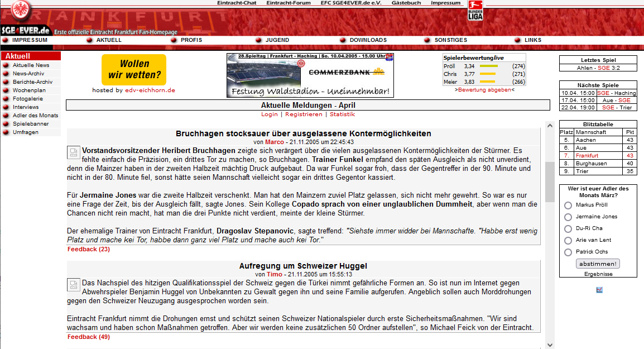Screen dimensions: 644x349
Task: Open the DOWNLOADS navigation menu
Action: tap(368, 40)
